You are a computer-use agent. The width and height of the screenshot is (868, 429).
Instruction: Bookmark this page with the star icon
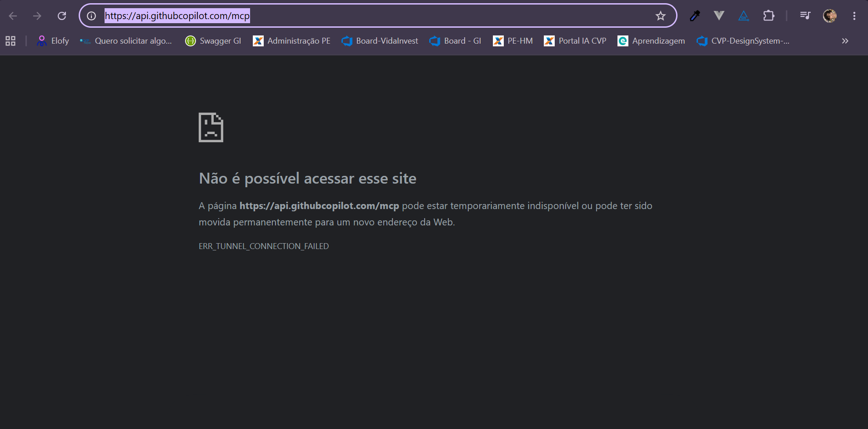click(660, 16)
